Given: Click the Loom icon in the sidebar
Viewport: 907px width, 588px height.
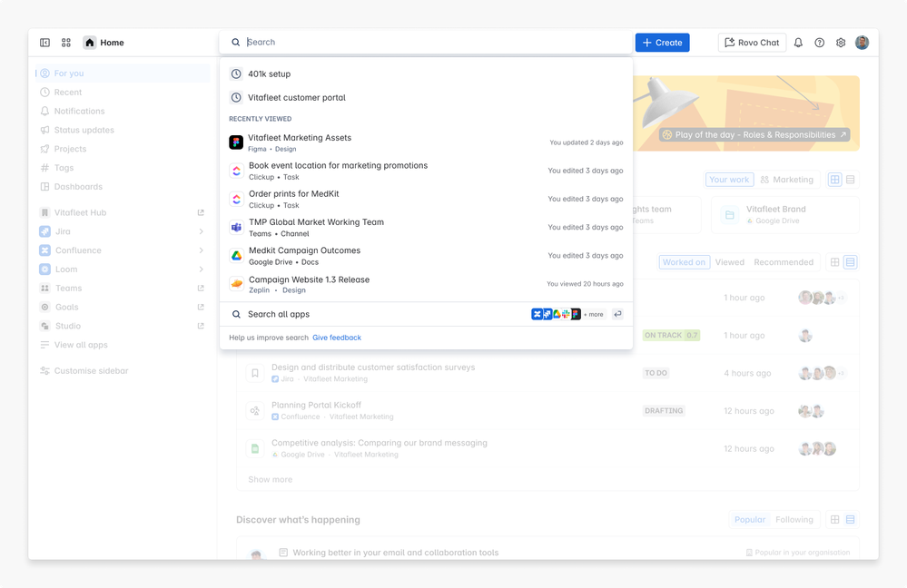Looking at the screenshot, I should 44,269.
